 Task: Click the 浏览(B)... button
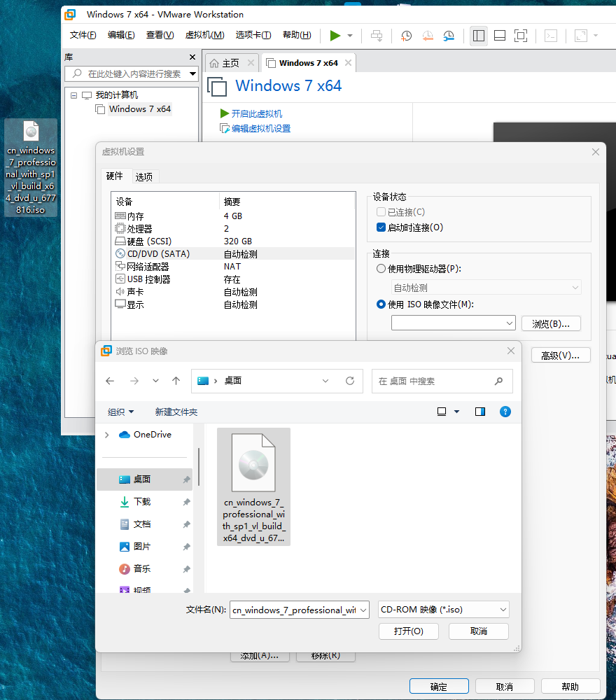(x=551, y=323)
